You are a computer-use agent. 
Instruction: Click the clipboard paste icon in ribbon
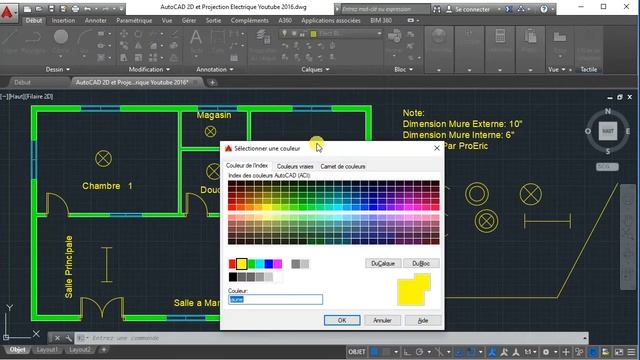point(530,36)
